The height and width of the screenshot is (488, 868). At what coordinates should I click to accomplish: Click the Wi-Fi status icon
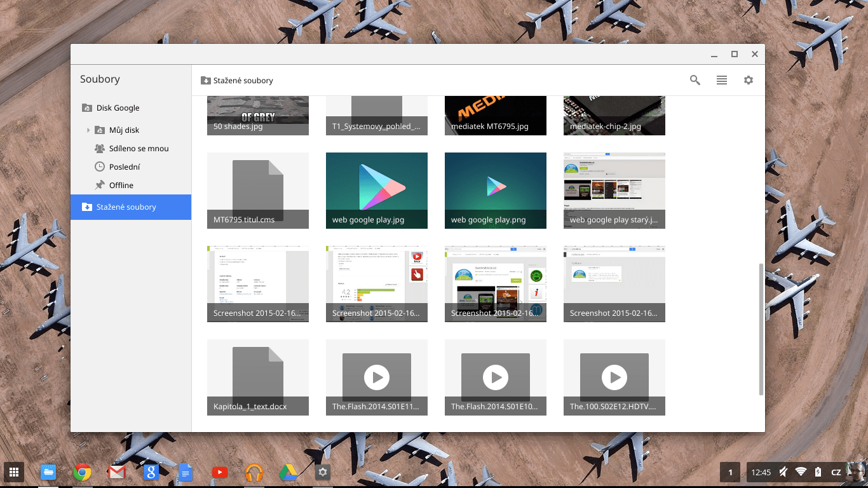coord(801,472)
